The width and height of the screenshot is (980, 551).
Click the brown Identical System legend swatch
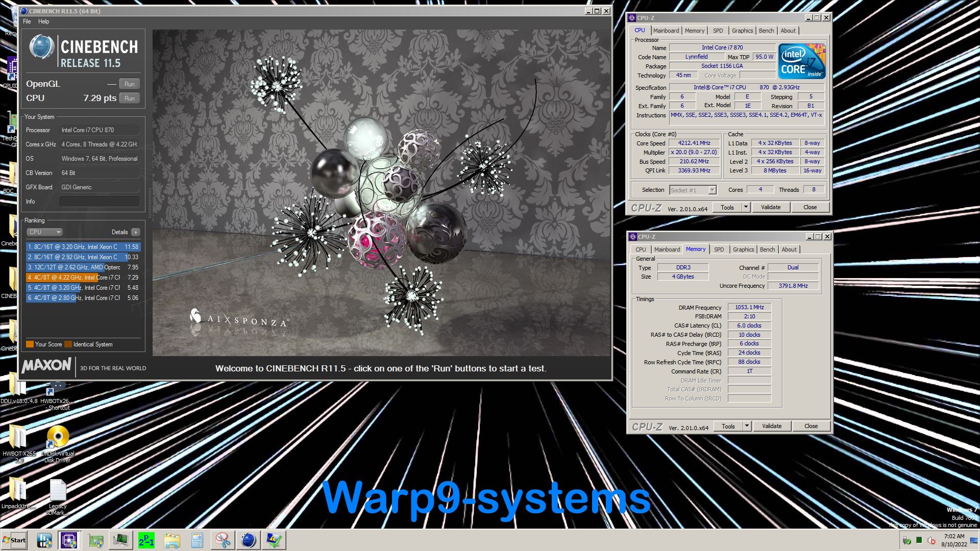[x=68, y=344]
